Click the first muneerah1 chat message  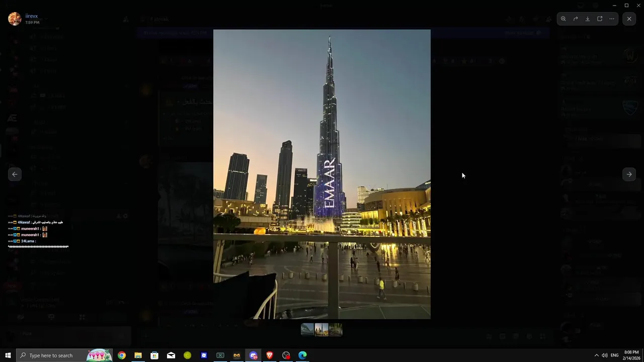[28, 229]
